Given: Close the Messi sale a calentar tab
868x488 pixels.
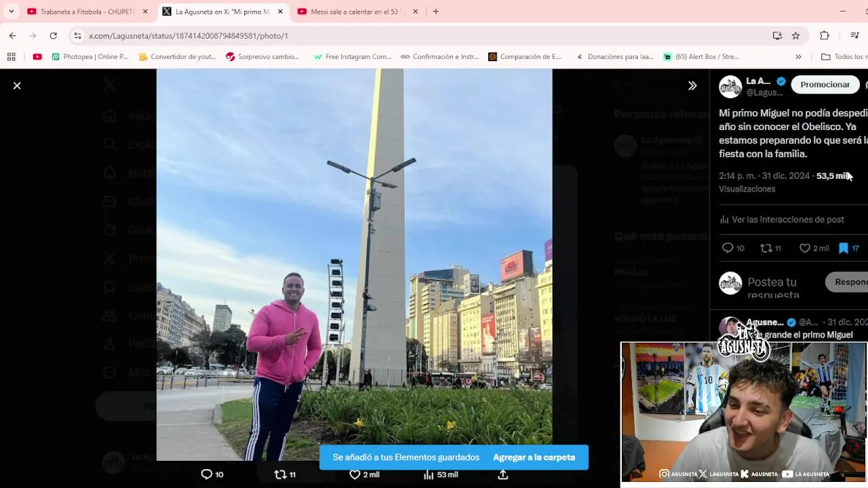Looking at the screenshot, I should coord(415,12).
